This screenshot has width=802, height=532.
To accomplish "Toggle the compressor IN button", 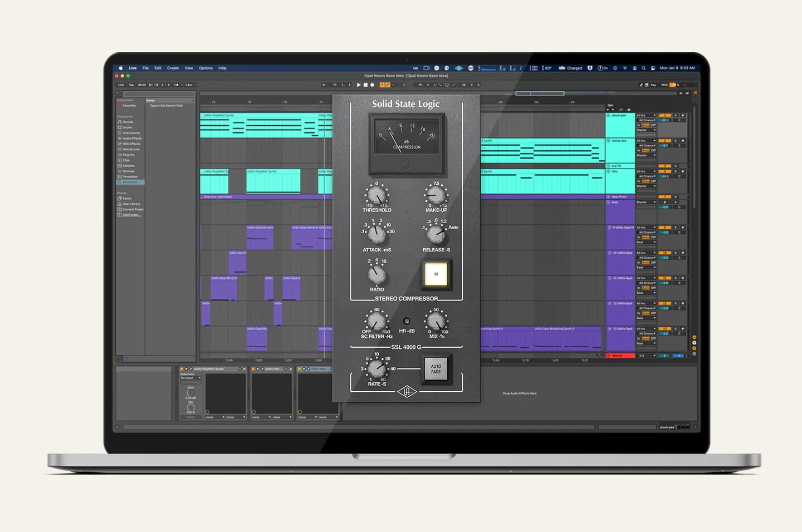I will [x=436, y=274].
